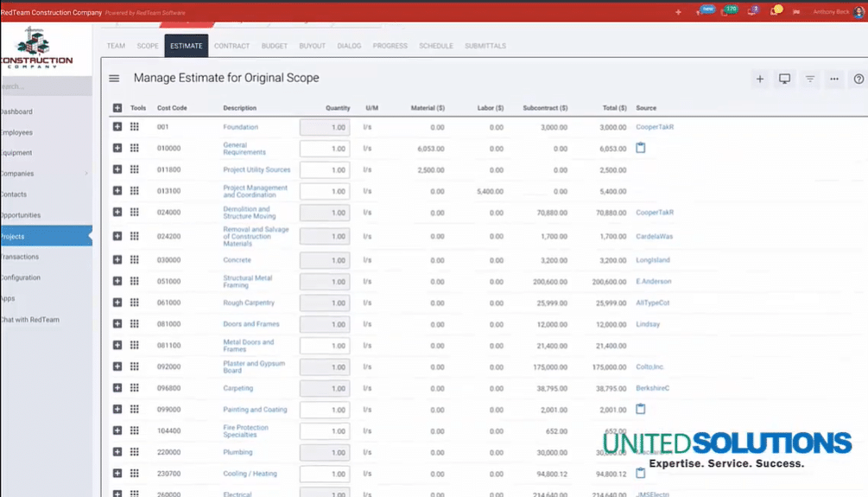Open the three-dots more options menu
The width and height of the screenshot is (868, 497).
pos(834,80)
